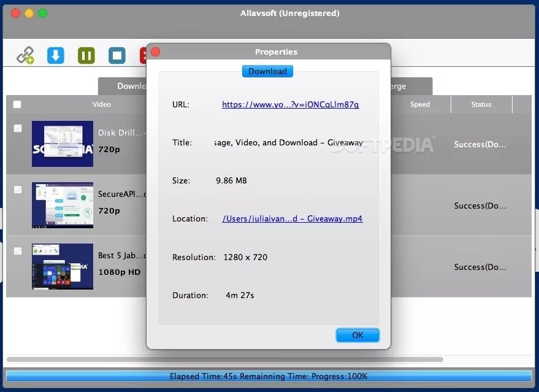The image size is (539, 392).
Task: Click the duration value 4m 27s
Action: (240, 295)
